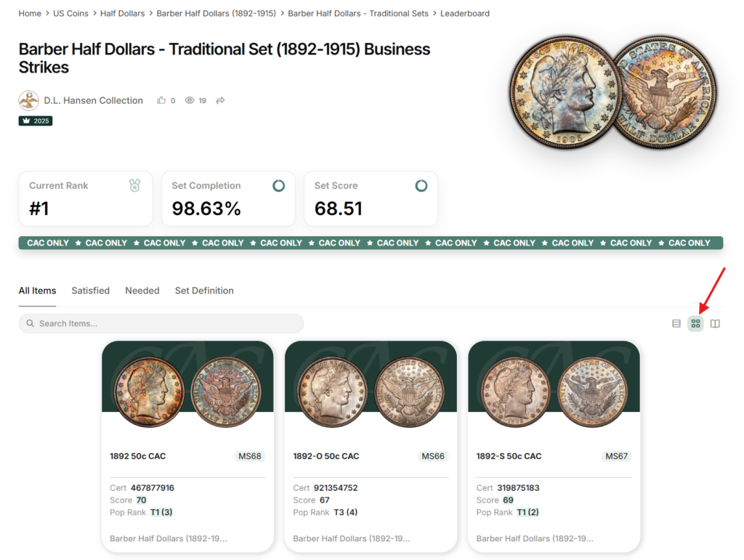Go to Half Dollars breadcrumb
This screenshot has width=744, height=560.
[123, 13]
